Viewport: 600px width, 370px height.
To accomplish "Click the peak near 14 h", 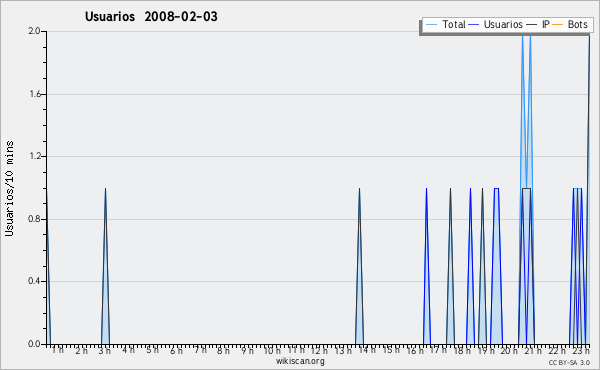I will tap(359, 266).
